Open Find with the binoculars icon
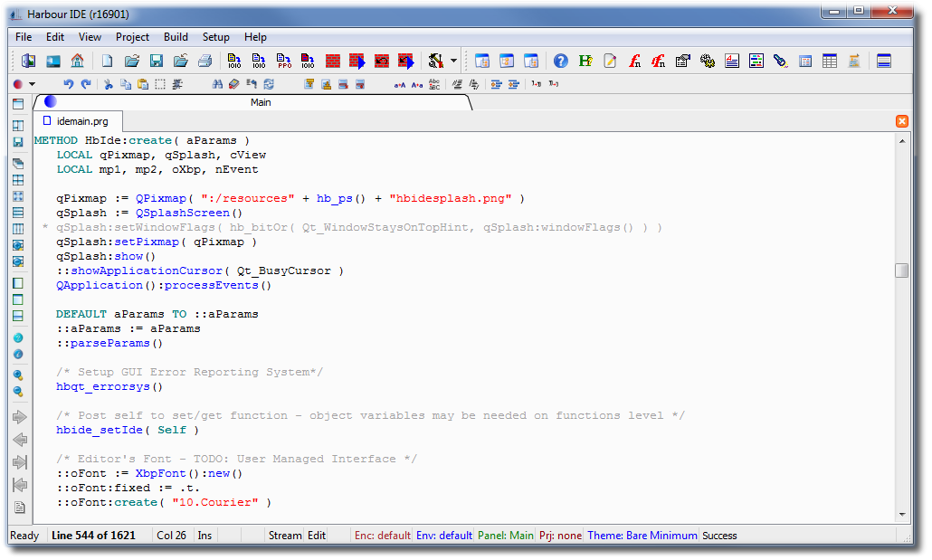 (x=217, y=84)
